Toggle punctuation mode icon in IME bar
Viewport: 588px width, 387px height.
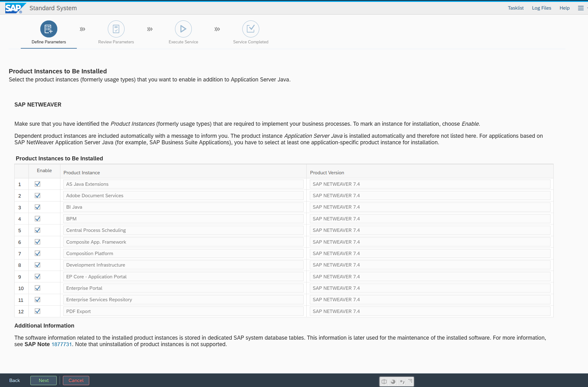coord(402,382)
